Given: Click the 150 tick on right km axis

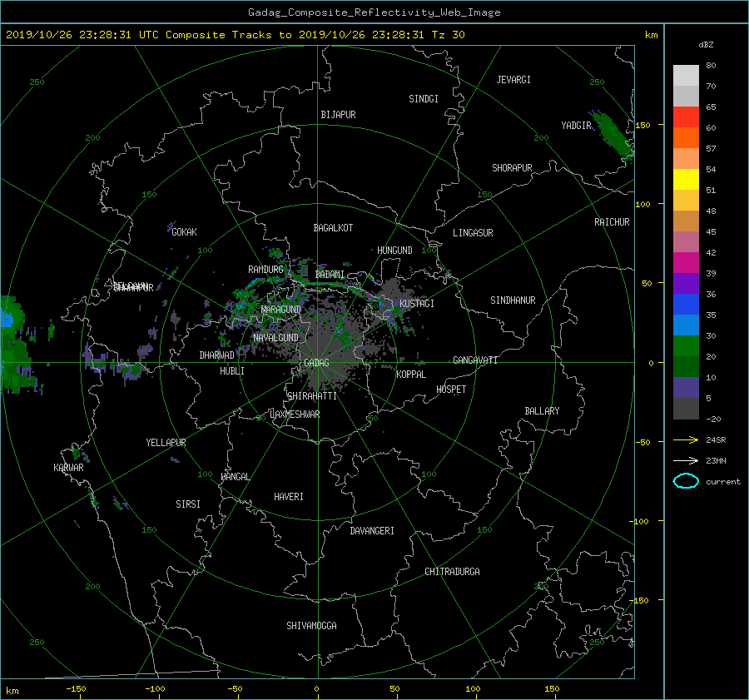Looking at the screenshot, I should 643,125.
